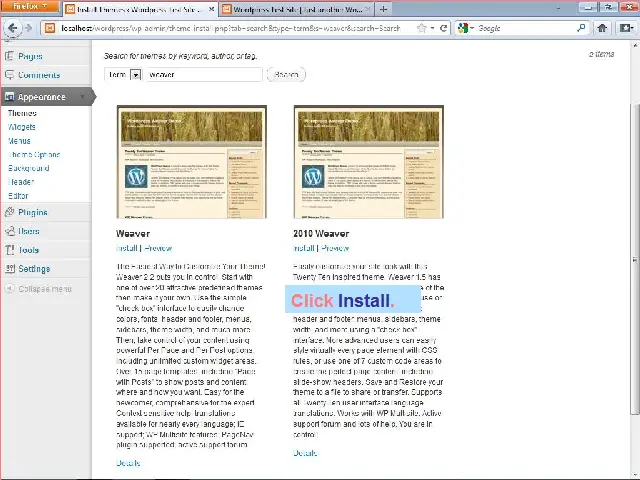640x480 pixels.
Task: Click the Users icon in the sidebar
Action: [x=9, y=231]
